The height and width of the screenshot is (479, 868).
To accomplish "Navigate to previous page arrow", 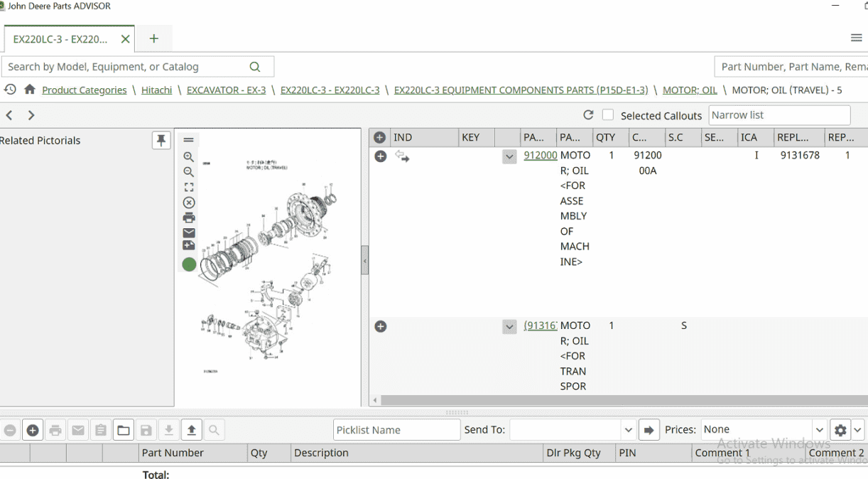I will [9, 115].
